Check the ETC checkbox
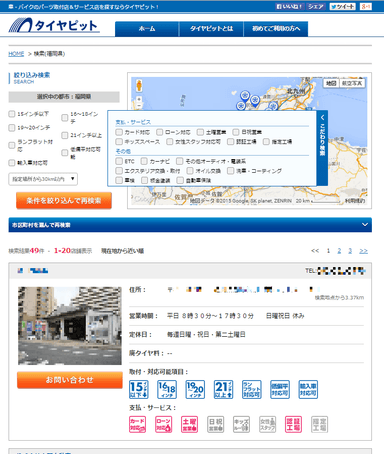384x454 pixels. point(119,161)
